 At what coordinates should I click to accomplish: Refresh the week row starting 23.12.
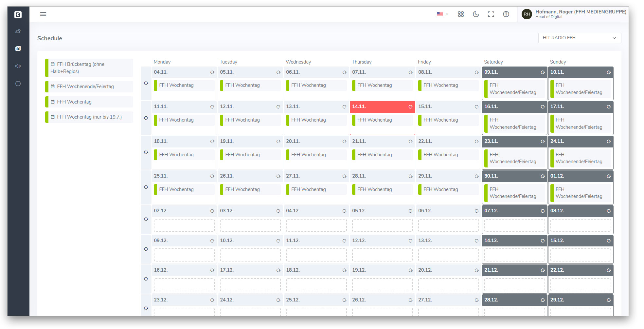click(x=146, y=308)
